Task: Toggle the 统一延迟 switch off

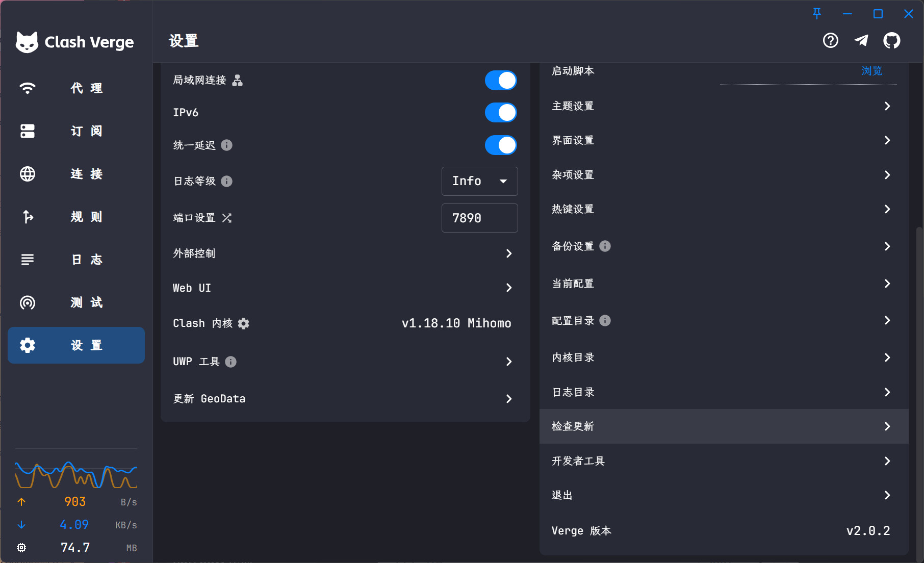Action: point(500,145)
